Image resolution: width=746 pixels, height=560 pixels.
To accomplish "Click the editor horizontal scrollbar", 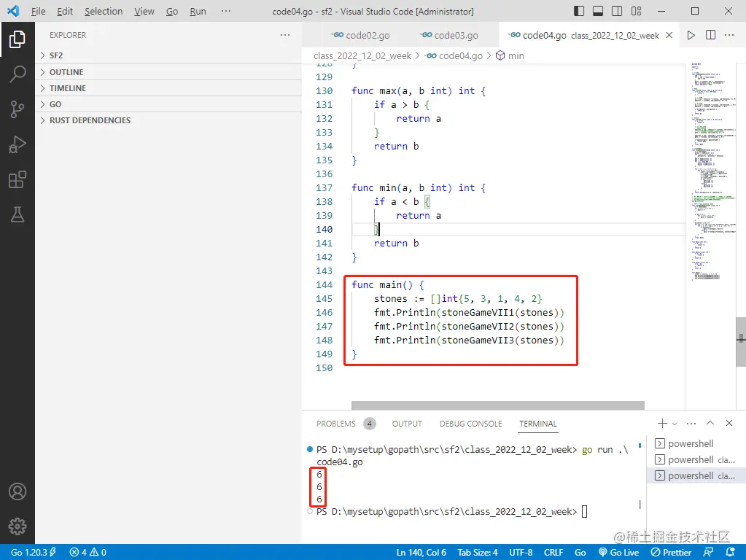I will pos(497,405).
